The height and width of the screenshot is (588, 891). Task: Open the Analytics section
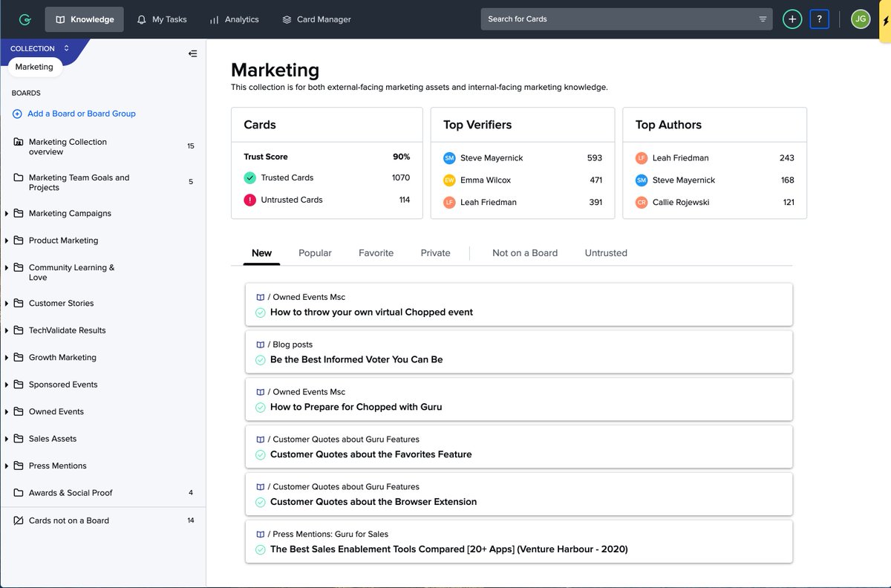tap(234, 19)
